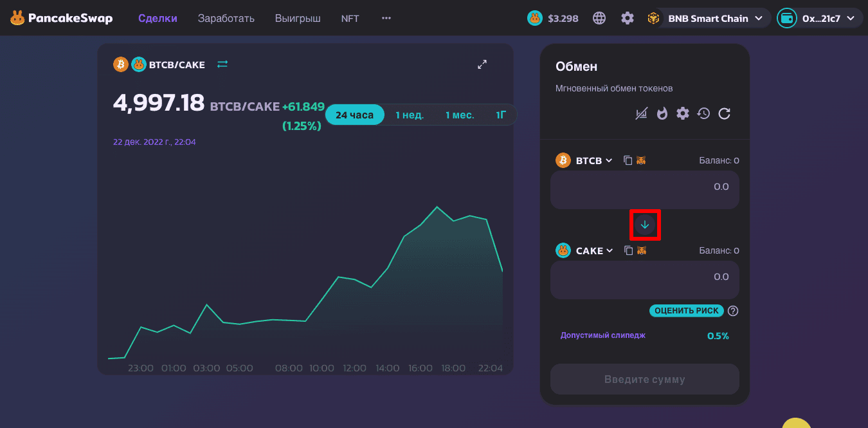Click the +61.849 price change text
This screenshot has height=428, width=868.
click(303, 107)
